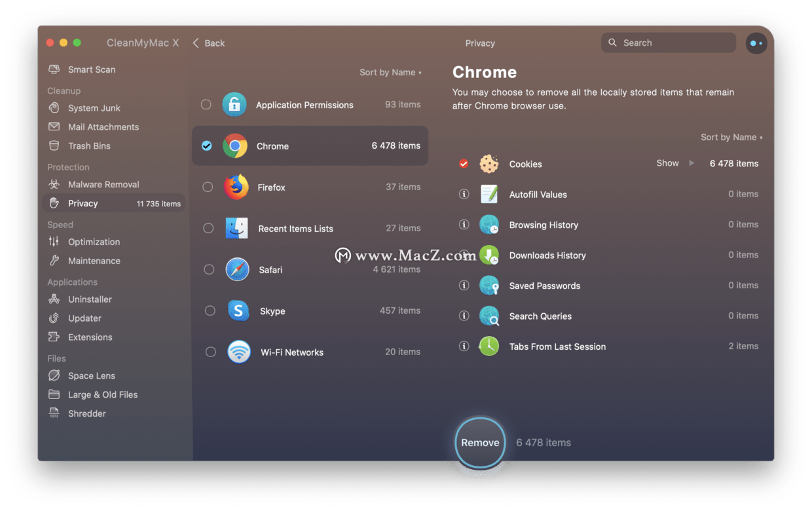The height and width of the screenshot is (511, 812).
Task: Click info icon beside Autofill Values
Action: click(464, 195)
